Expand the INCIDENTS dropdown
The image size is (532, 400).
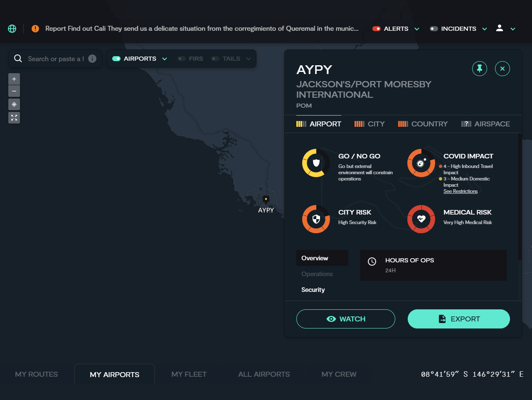coord(485,29)
